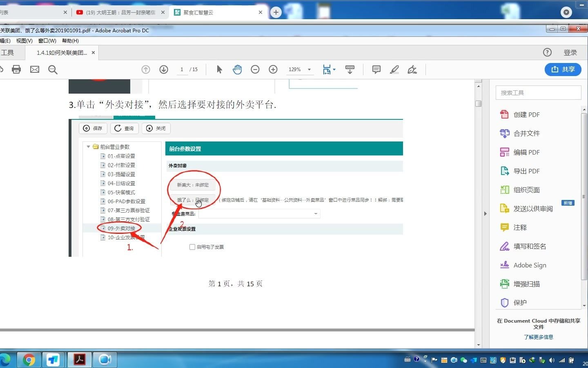Image resolution: width=588 pixels, height=368 pixels.
Task: Select the highlight text pen tool
Action: pyautogui.click(x=394, y=70)
